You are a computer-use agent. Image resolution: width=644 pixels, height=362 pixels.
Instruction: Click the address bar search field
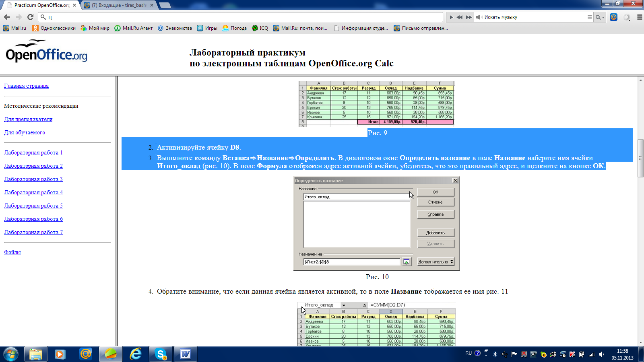(x=241, y=17)
